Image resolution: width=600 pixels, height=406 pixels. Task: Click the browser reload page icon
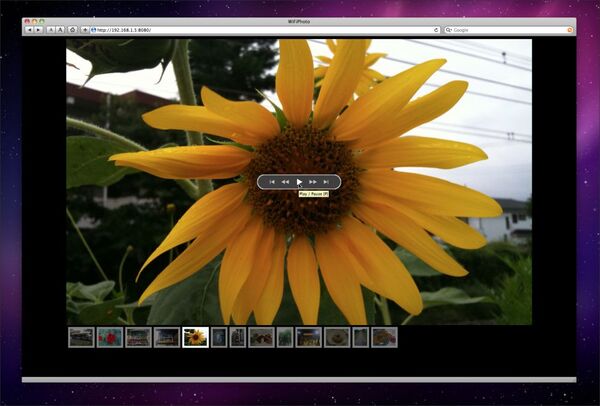(x=73, y=30)
